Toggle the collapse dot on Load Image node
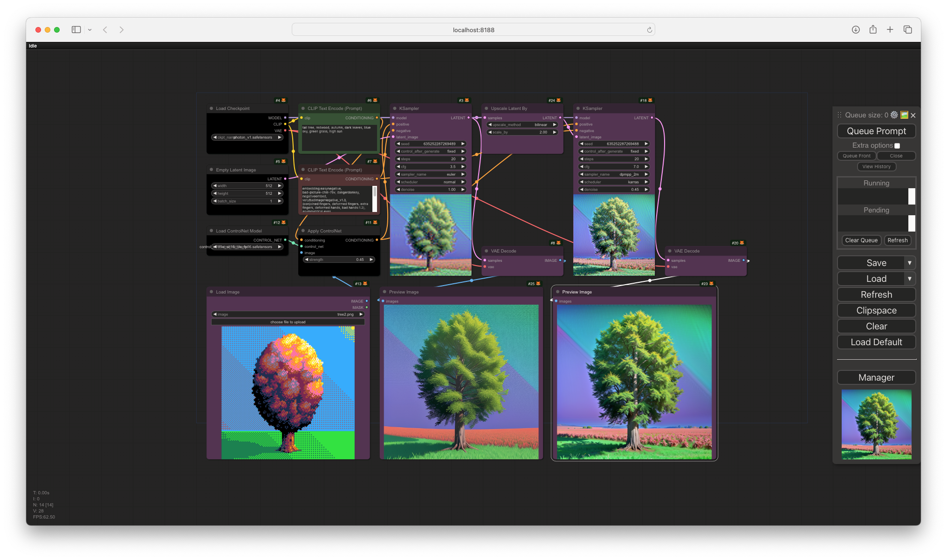The width and height of the screenshot is (947, 560). click(x=211, y=292)
